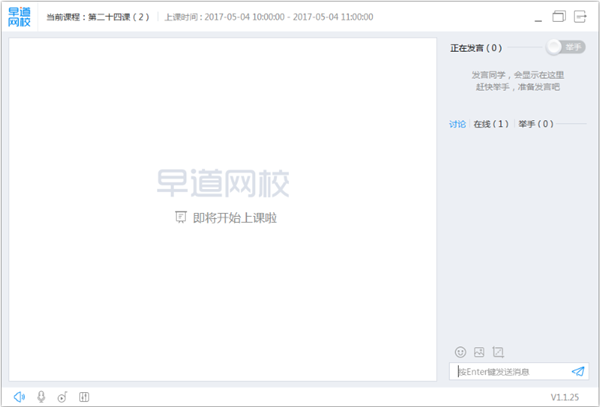Click the 当前课程：第二十四课 (2) text
This screenshot has height=407, width=600.
(98, 17)
